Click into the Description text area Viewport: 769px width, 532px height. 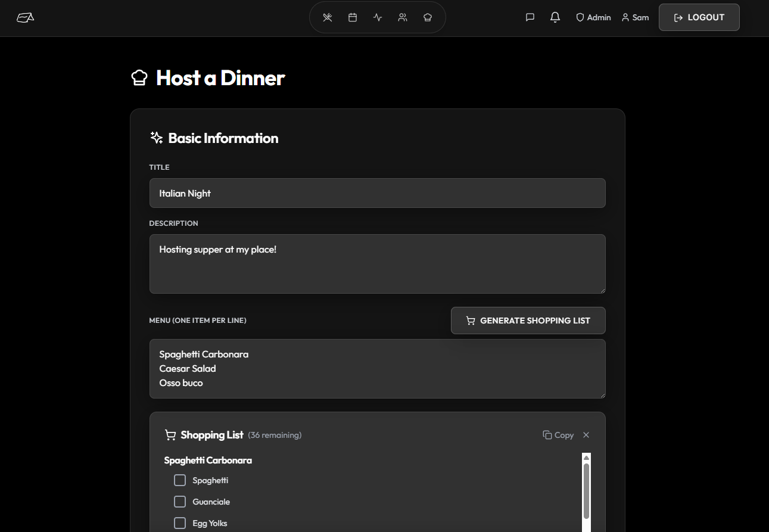[378, 264]
